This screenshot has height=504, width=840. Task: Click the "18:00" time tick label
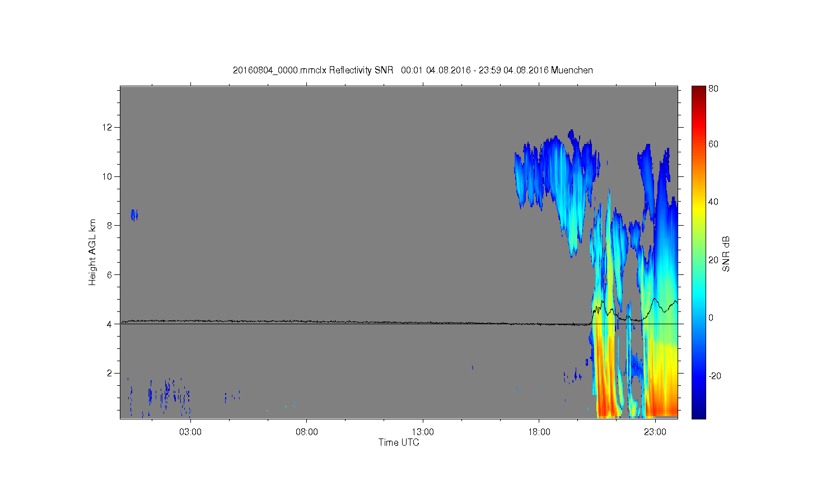[539, 432]
